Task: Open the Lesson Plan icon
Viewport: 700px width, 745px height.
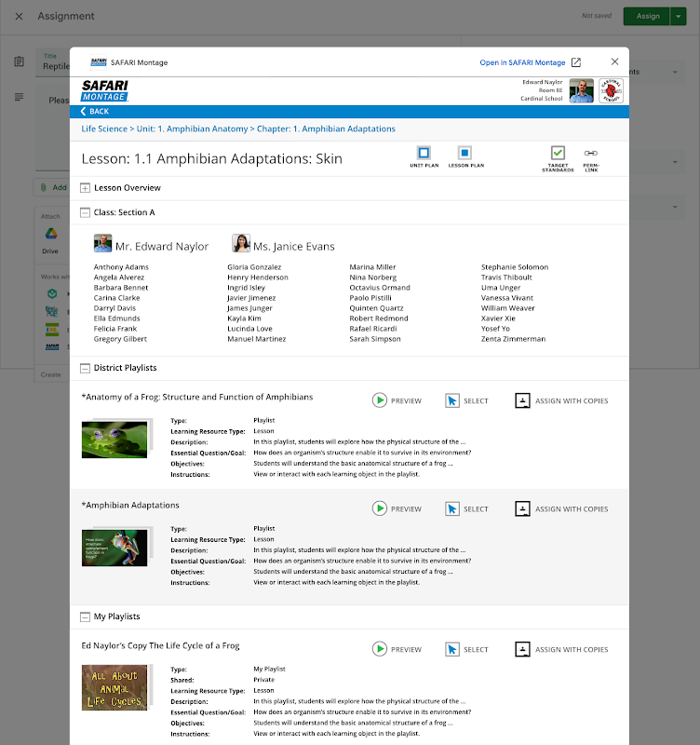Action: point(464,153)
